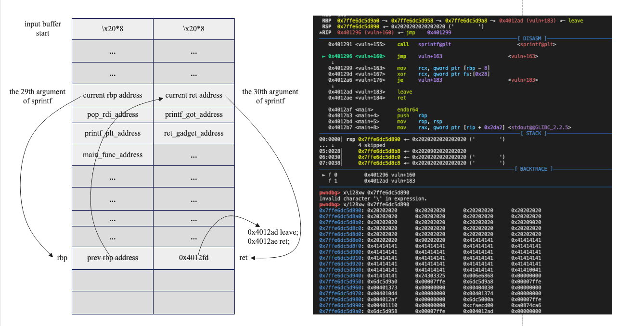Click the STACK section header

pyautogui.click(x=534, y=133)
